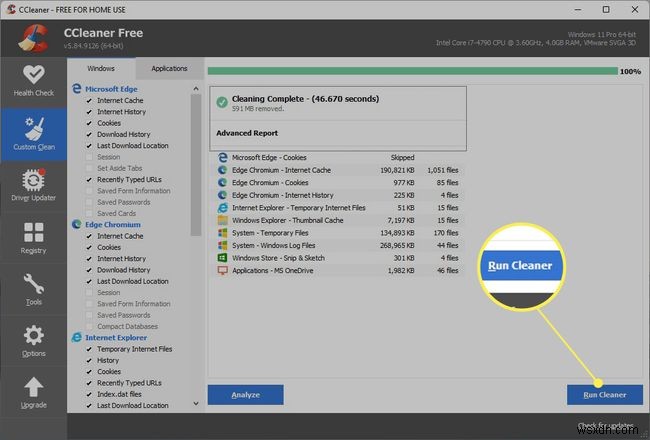Open the Health Check section
Image resolution: width=650 pixels, height=440 pixels.
coord(34,82)
